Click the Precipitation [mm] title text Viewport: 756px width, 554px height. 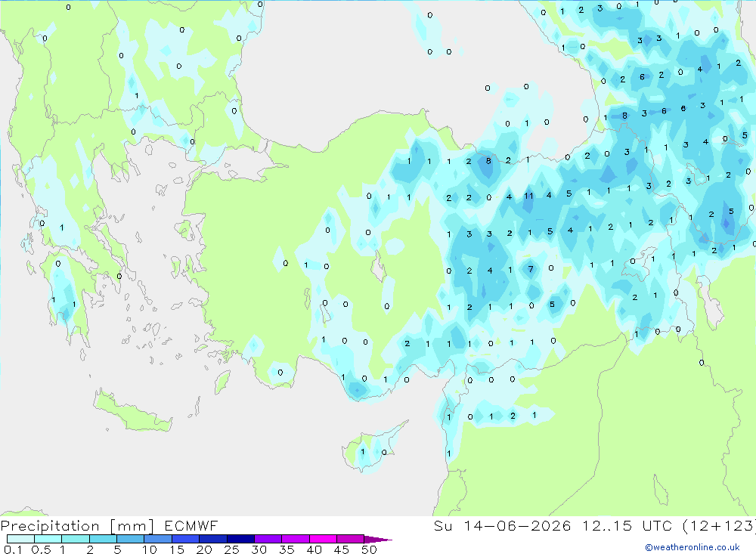[77, 526]
